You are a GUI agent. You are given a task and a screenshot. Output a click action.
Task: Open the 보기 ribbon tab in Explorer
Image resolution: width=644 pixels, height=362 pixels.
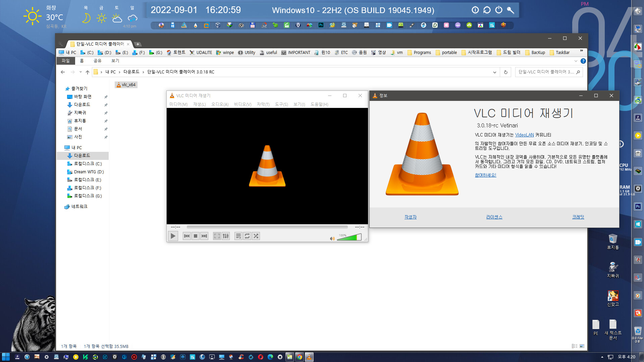tap(115, 61)
